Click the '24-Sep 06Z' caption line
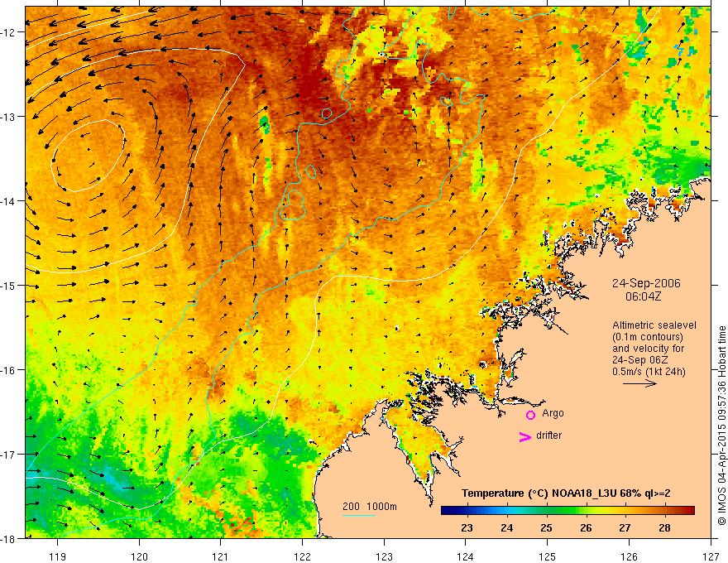 (638, 360)
